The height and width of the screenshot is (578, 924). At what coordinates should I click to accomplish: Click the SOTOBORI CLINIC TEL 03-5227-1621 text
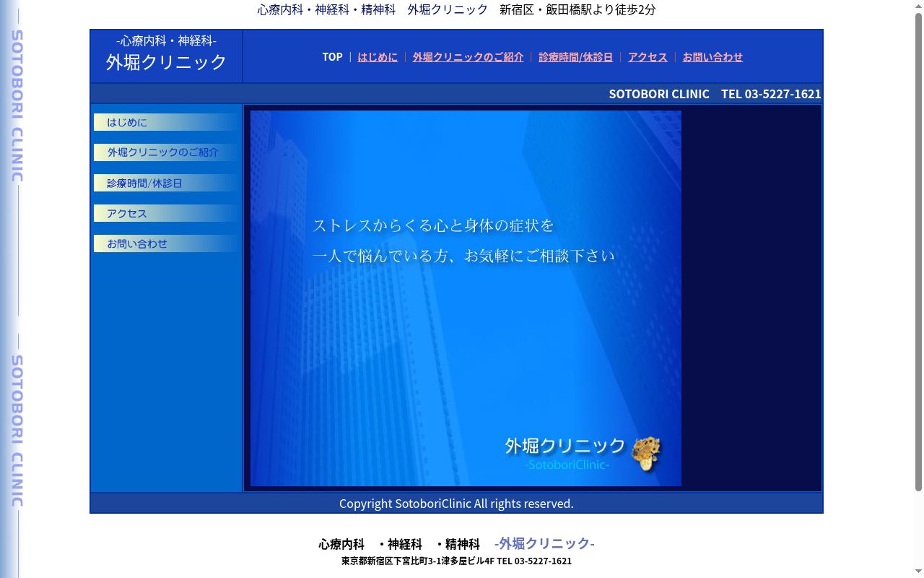point(715,94)
